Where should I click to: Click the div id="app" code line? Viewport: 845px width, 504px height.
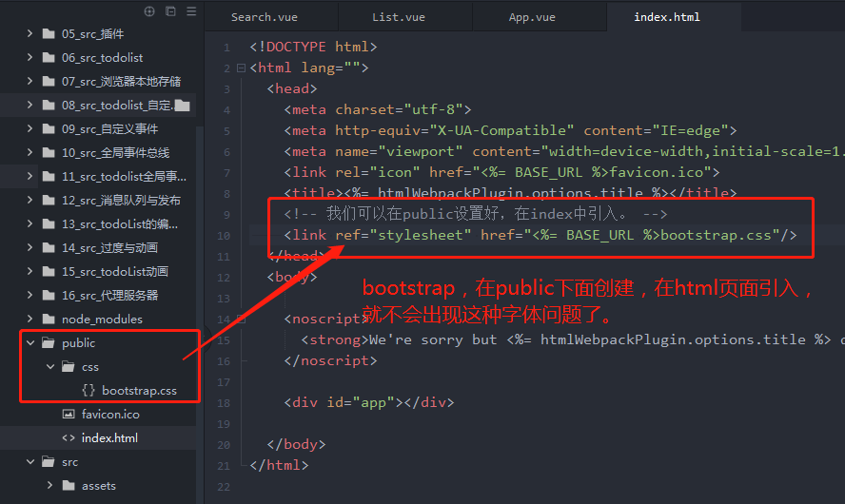[369, 403]
